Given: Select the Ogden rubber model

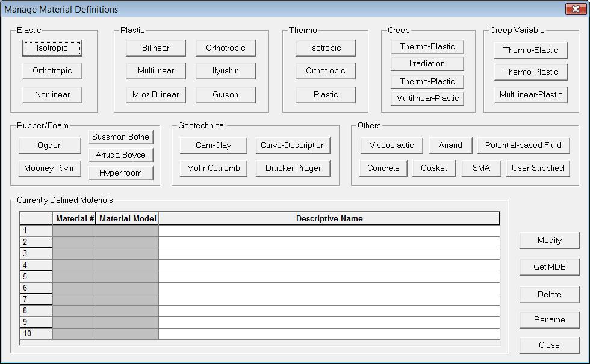Looking at the screenshot, I should click(49, 146).
